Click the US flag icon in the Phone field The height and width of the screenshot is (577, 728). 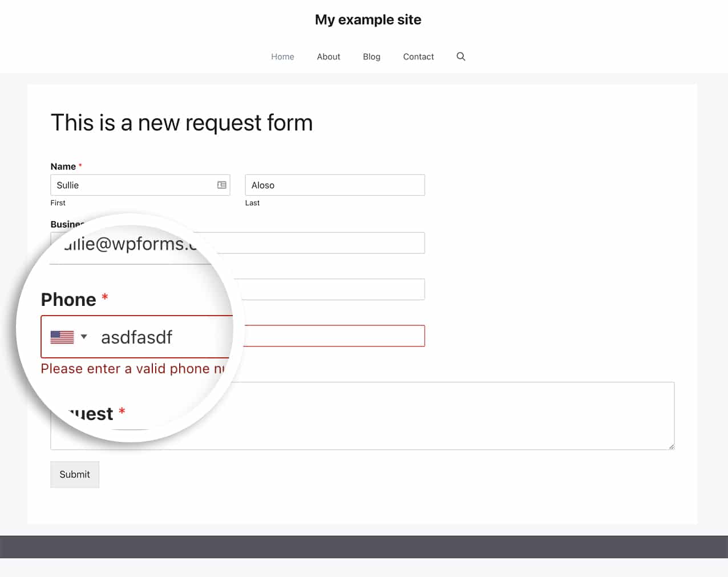[62, 337]
